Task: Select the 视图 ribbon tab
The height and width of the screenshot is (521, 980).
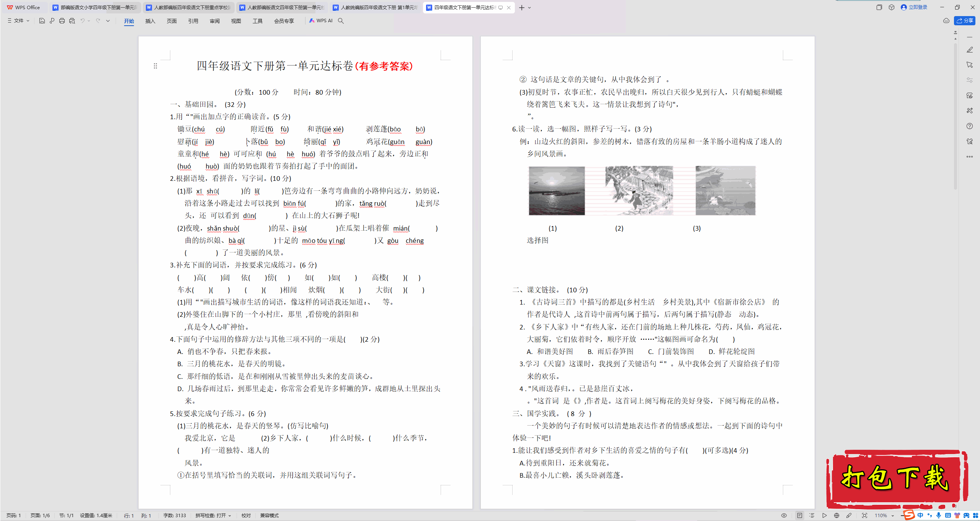Action: coord(236,21)
